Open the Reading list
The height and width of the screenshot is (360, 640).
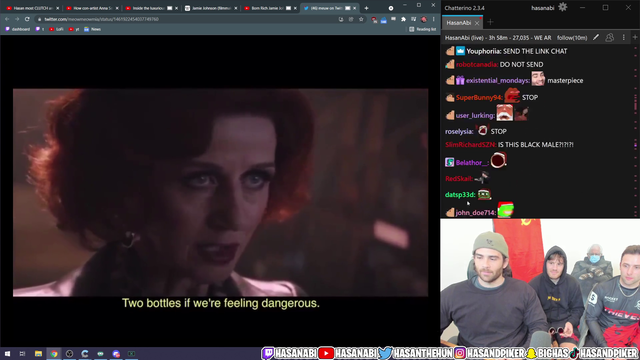[x=422, y=29]
